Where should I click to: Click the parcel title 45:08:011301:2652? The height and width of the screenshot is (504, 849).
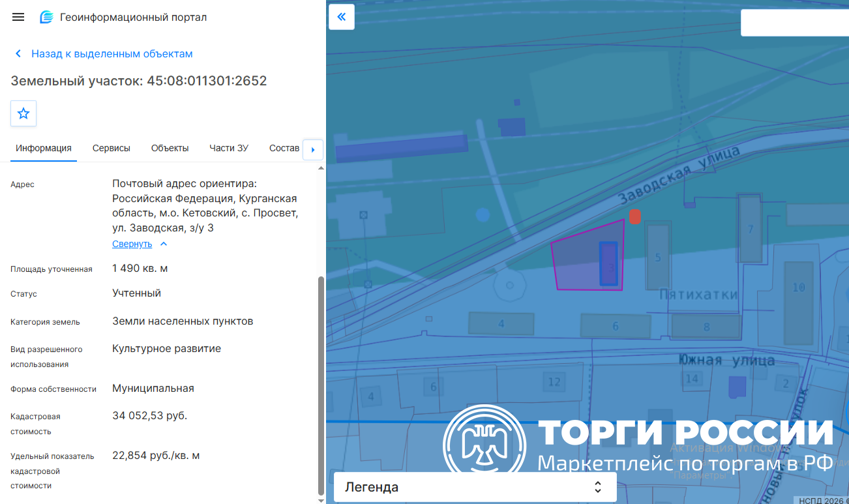207,81
